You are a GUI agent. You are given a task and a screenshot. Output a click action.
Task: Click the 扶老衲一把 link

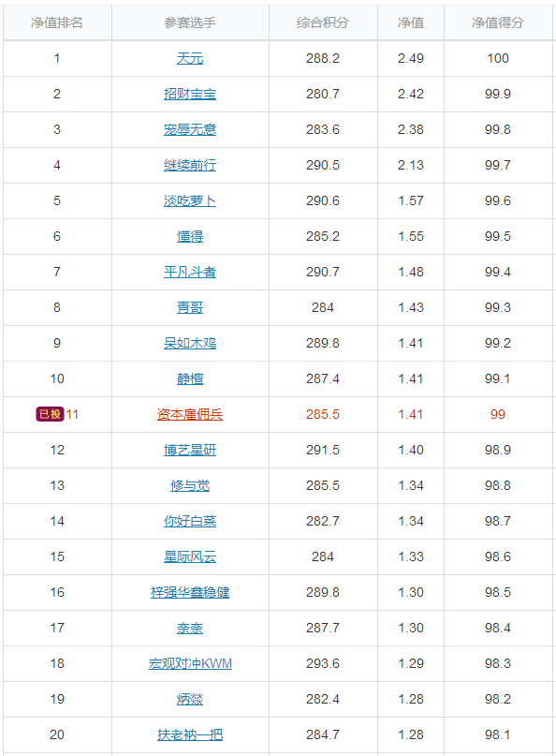pyautogui.click(x=190, y=735)
